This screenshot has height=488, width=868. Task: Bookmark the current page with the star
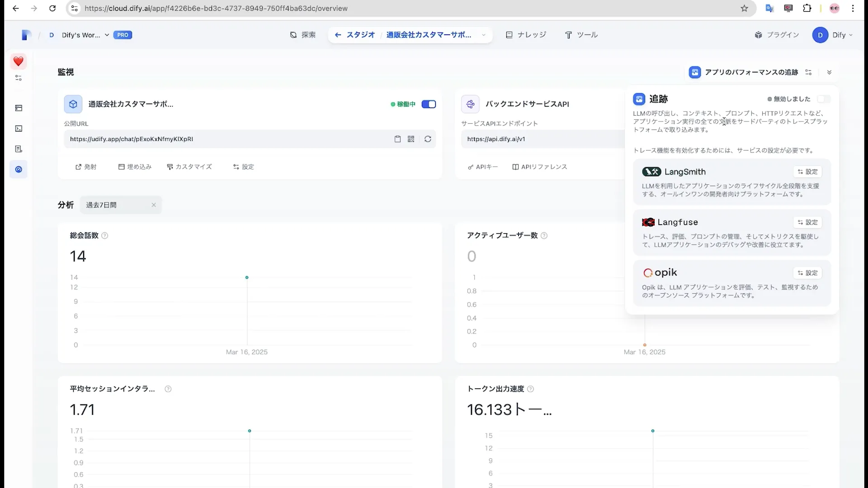click(744, 8)
